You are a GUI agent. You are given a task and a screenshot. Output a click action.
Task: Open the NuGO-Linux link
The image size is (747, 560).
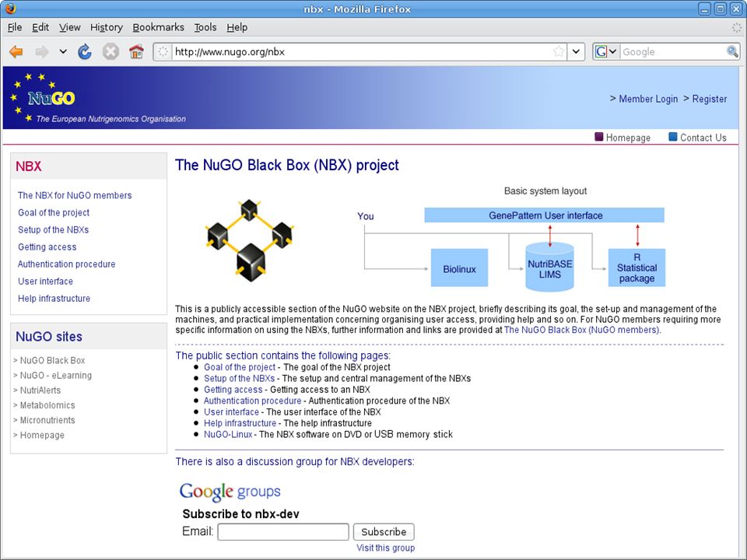point(228,434)
